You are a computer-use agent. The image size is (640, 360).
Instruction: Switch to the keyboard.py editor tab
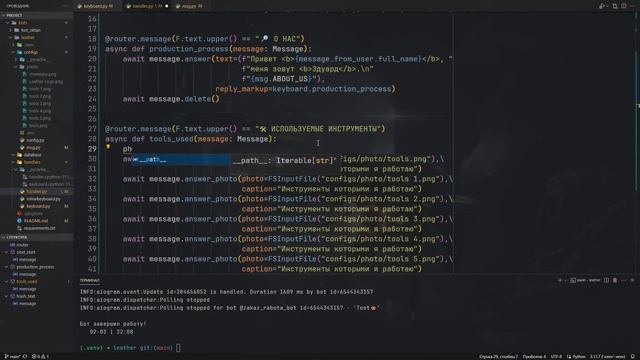(96, 6)
